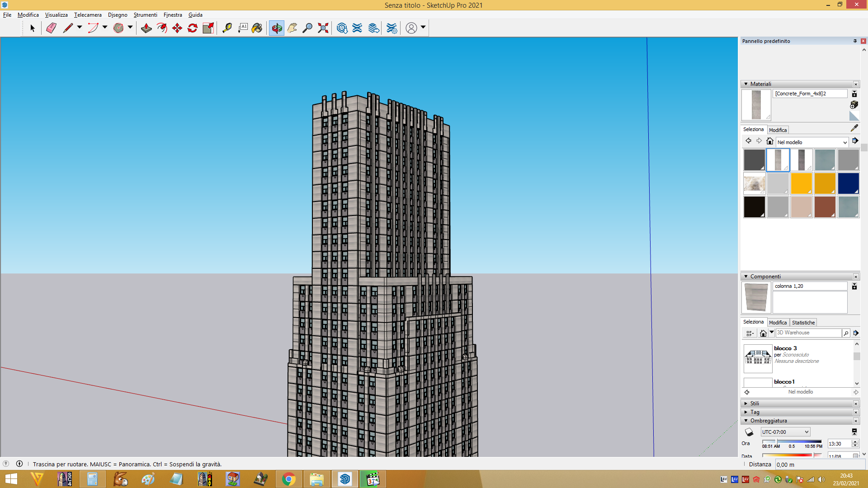The height and width of the screenshot is (488, 868).
Task: Select the Push/Pull tool
Action: pos(146,28)
